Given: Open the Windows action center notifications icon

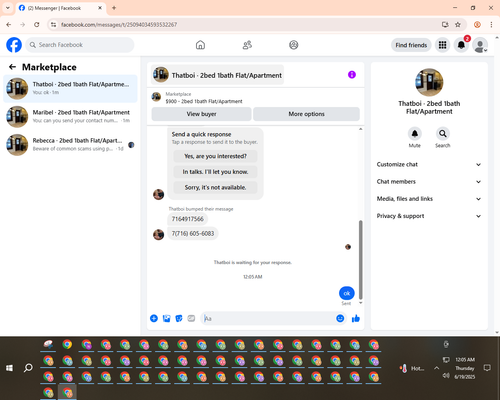Looking at the screenshot, I should 487,368.
